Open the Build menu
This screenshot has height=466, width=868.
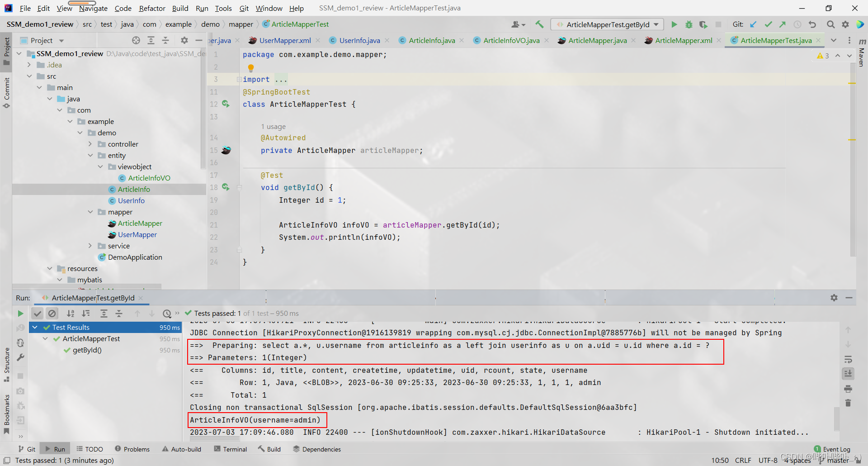(180, 8)
